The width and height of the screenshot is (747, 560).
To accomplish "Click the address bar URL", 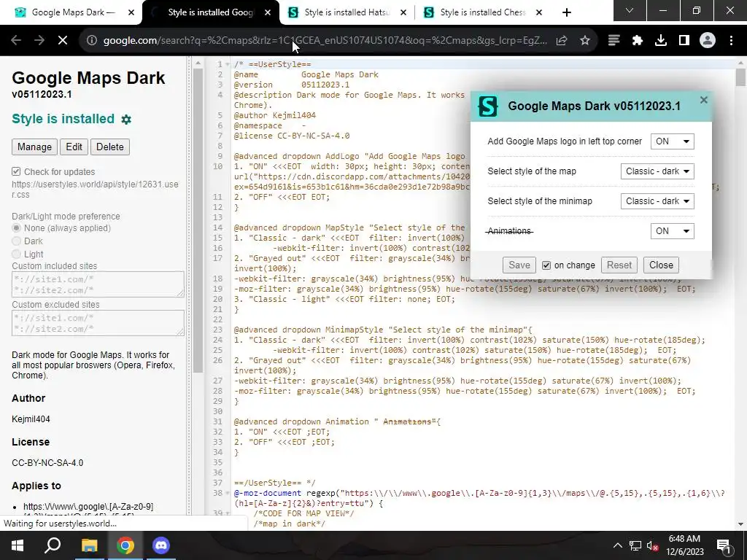I will tap(325, 41).
